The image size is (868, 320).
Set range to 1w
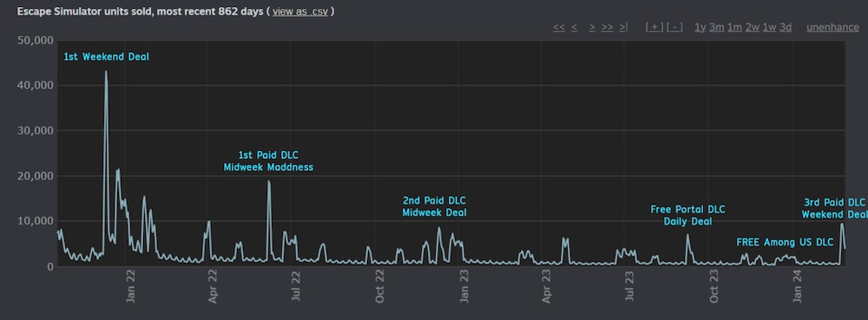coord(769,27)
